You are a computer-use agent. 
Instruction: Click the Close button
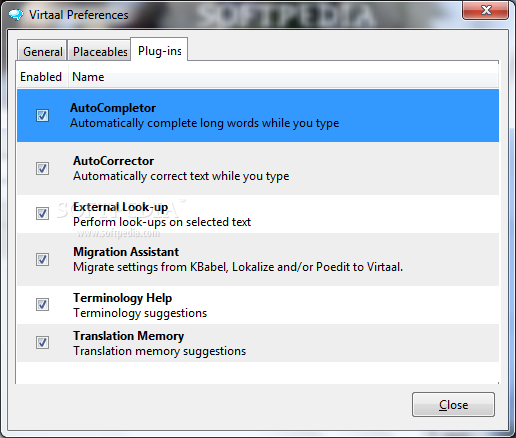453,405
